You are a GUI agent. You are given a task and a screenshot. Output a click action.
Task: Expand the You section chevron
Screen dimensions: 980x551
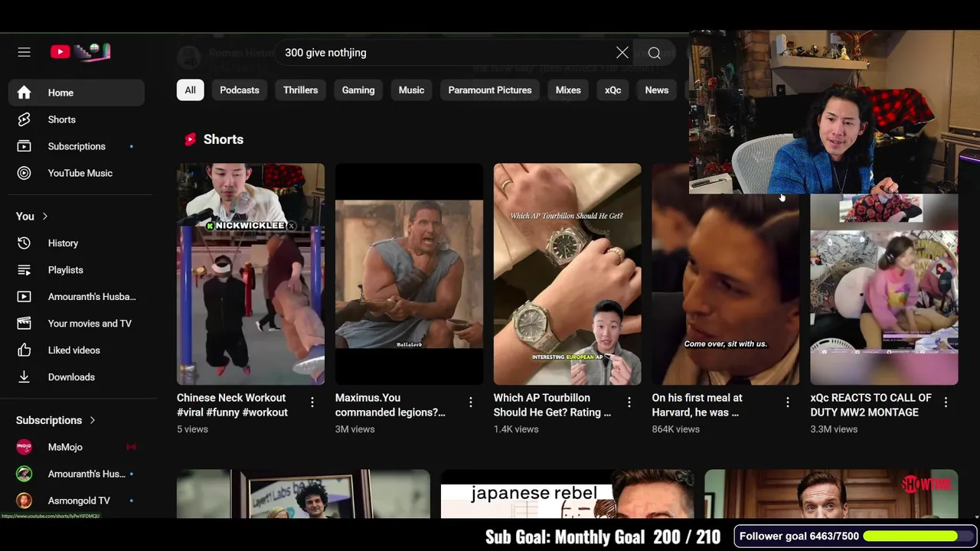coord(44,217)
